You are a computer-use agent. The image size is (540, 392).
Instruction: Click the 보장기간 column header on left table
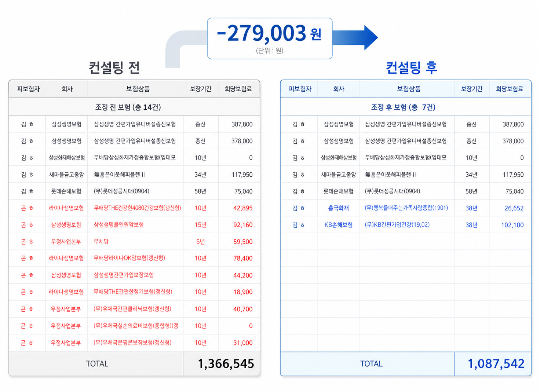click(x=200, y=88)
